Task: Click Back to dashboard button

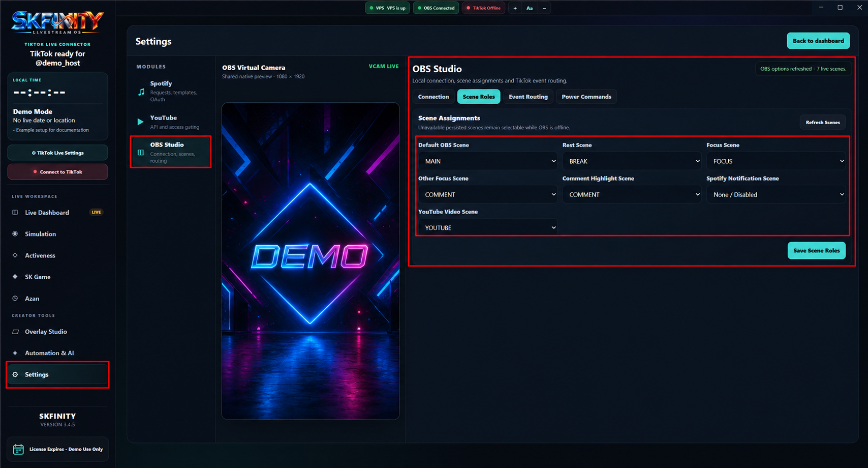Action: click(818, 41)
